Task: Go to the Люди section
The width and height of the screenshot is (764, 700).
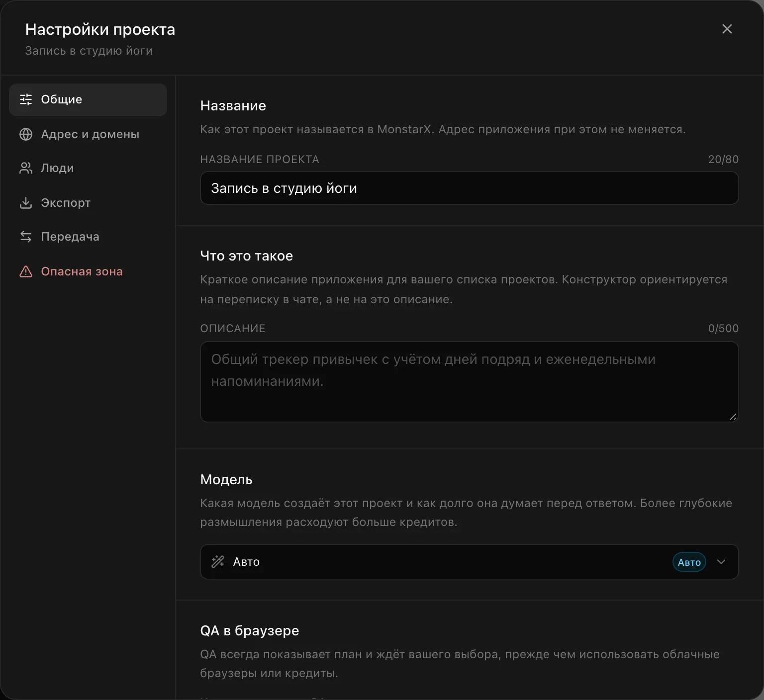Action: pyautogui.click(x=88, y=168)
